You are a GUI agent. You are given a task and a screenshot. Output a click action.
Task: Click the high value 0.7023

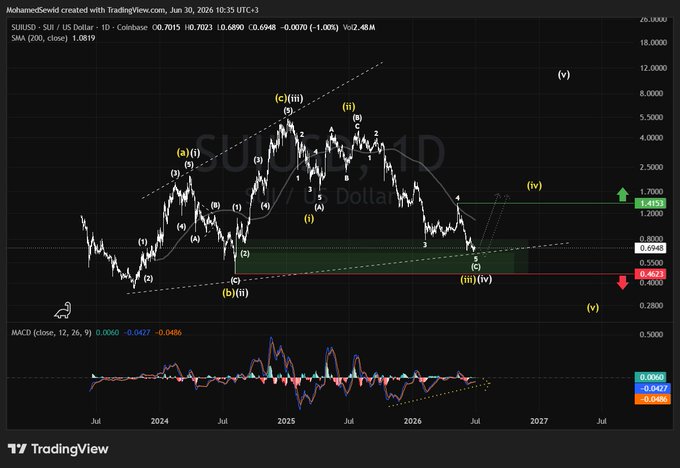coord(199,27)
